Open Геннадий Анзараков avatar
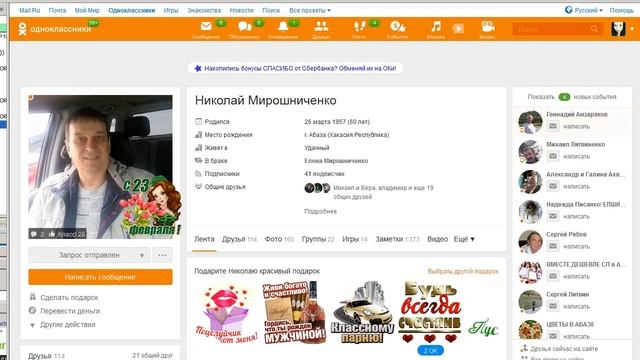This screenshot has height=360, width=640. 530,122
